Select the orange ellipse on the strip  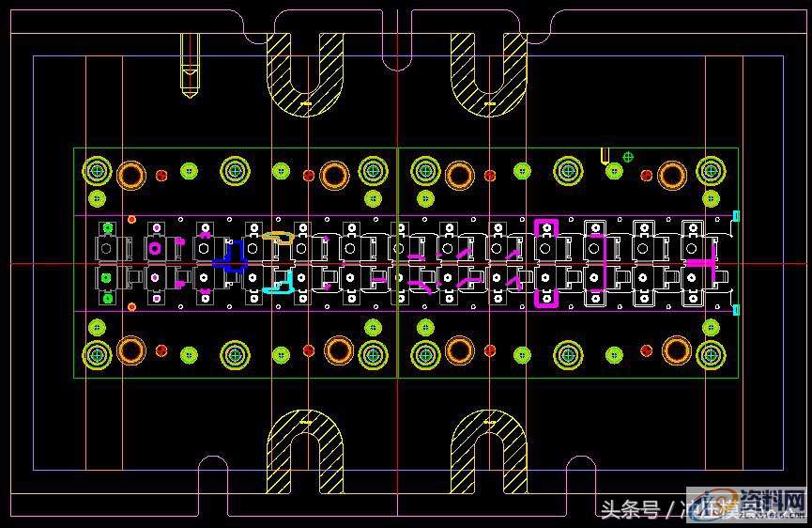coord(279,237)
